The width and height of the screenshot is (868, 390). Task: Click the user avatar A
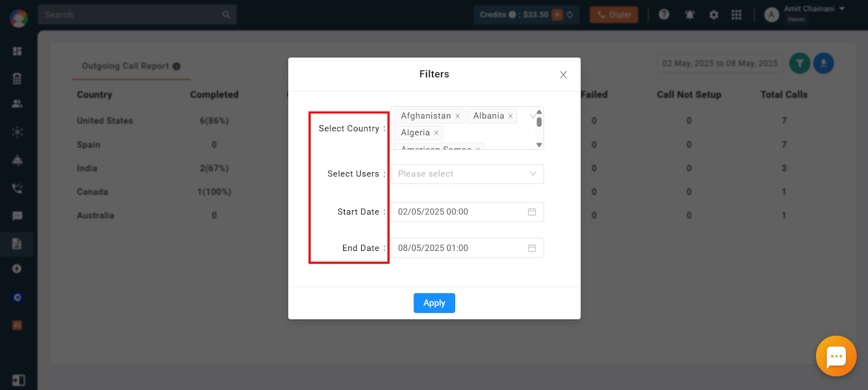click(771, 15)
